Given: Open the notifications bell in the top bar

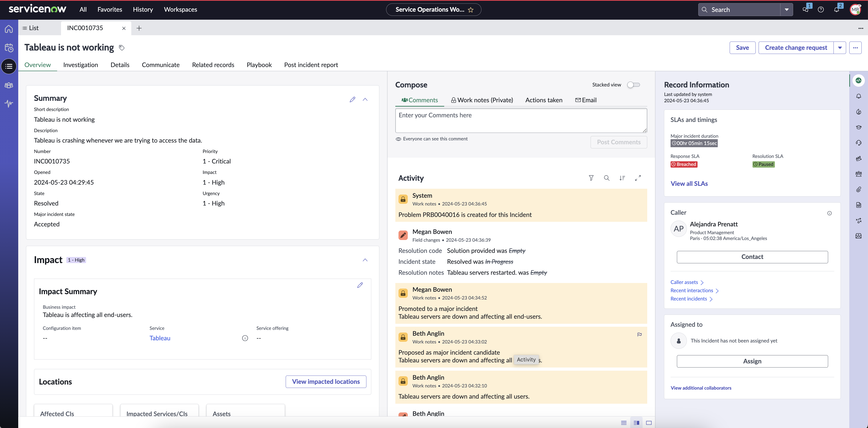Looking at the screenshot, I should coord(837,9).
